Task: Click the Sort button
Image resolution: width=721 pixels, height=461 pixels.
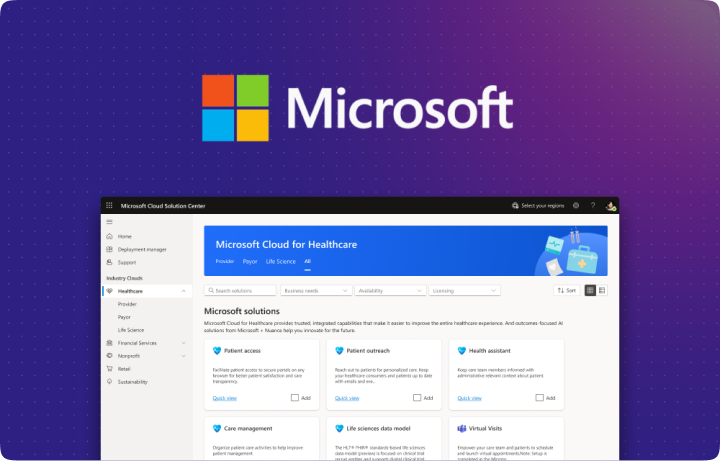Action: click(x=566, y=290)
